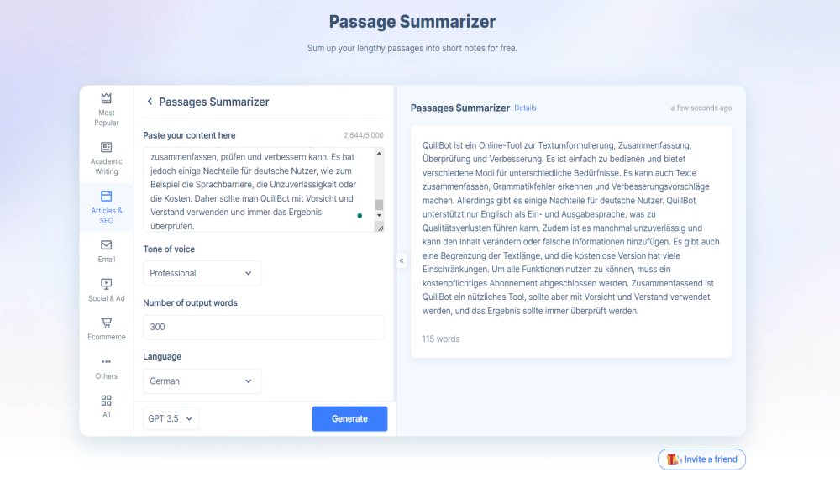Click inside the pasted content text area
Image resolution: width=840 pixels, height=504 pixels.
(x=258, y=190)
